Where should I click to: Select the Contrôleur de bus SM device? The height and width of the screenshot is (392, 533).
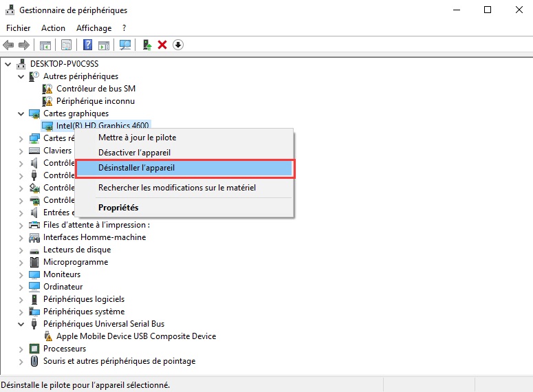click(x=96, y=89)
